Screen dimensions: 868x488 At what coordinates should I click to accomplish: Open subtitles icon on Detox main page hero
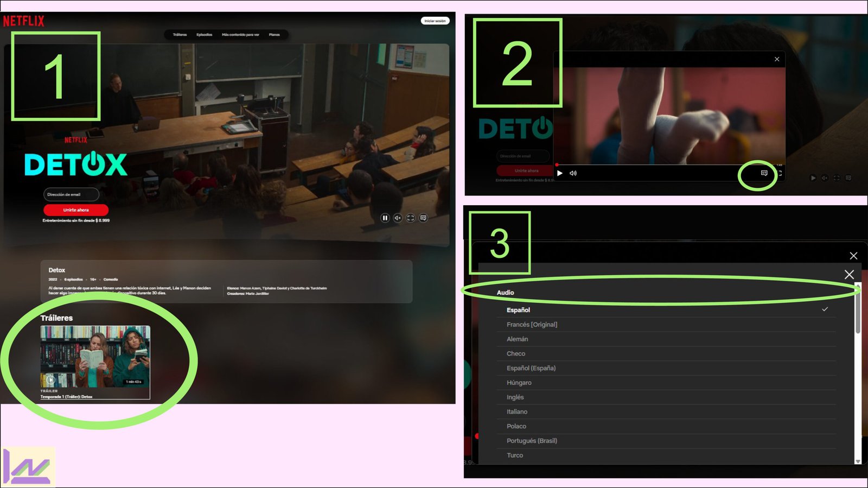click(424, 218)
